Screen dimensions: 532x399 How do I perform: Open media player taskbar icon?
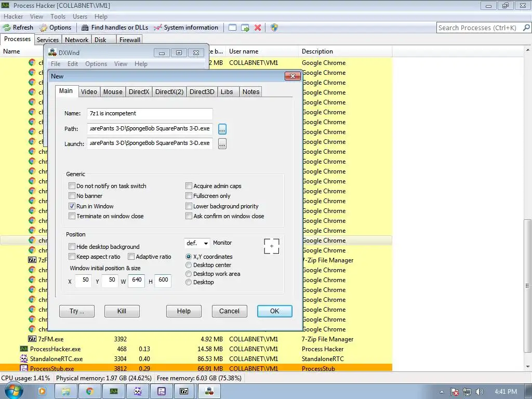point(42,391)
